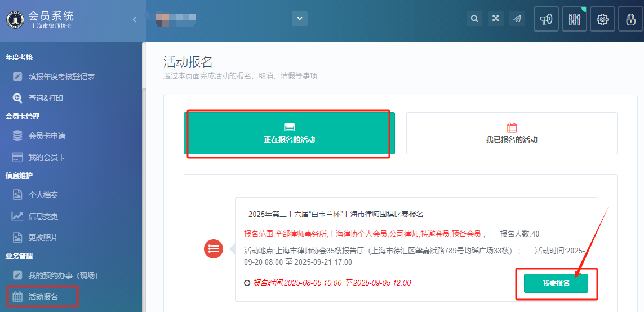Click the 白玉兰杯 围棋比赛 activity title
644x312 pixels.
tap(335, 214)
